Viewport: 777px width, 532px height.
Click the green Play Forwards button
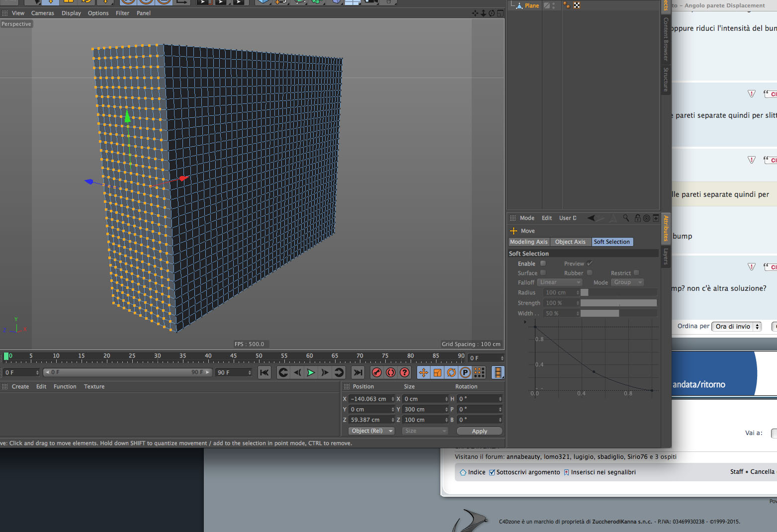click(311, 372)
